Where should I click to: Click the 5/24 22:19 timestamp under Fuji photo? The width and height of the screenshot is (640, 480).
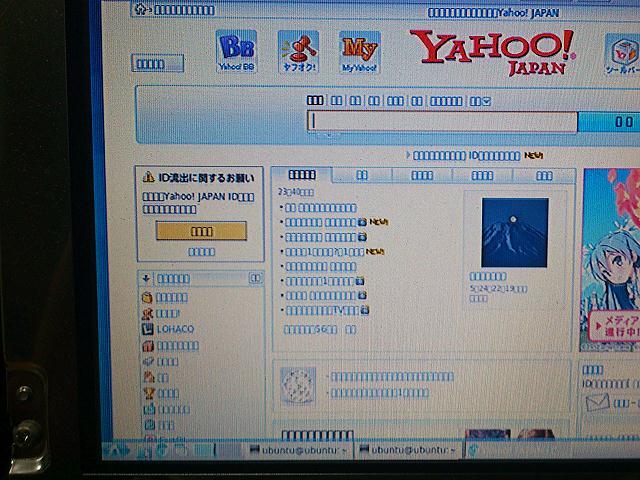[498, 289]
